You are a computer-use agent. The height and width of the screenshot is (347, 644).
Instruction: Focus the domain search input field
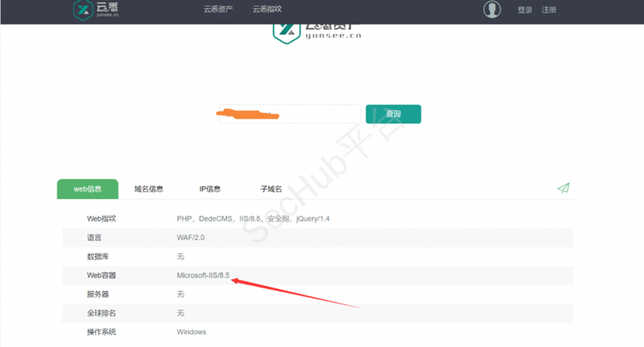[287, 114]
